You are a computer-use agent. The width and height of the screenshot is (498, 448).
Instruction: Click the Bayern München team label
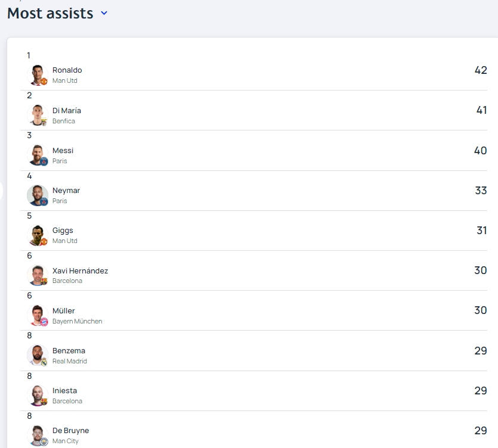[x=77, y=321]
